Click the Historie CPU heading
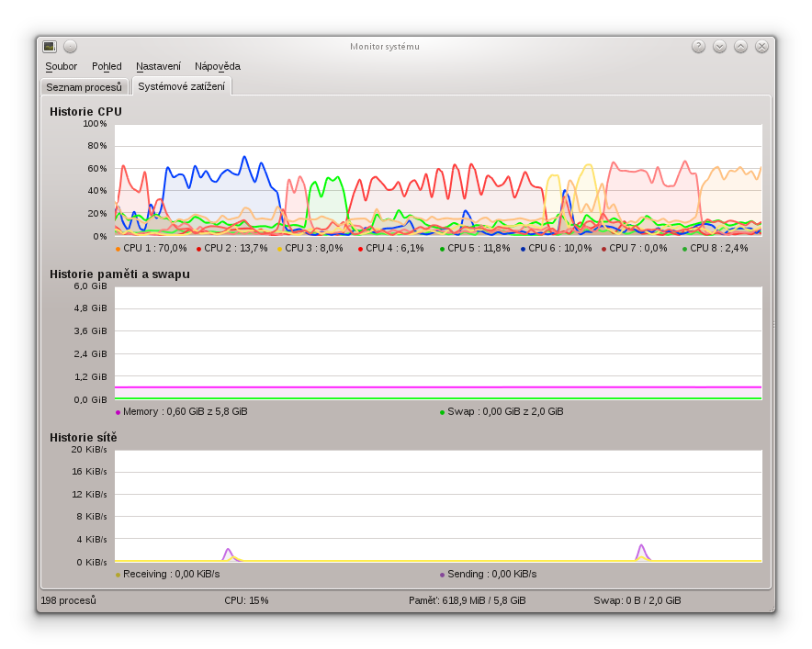812x649 pixels. tap(86, 112)
